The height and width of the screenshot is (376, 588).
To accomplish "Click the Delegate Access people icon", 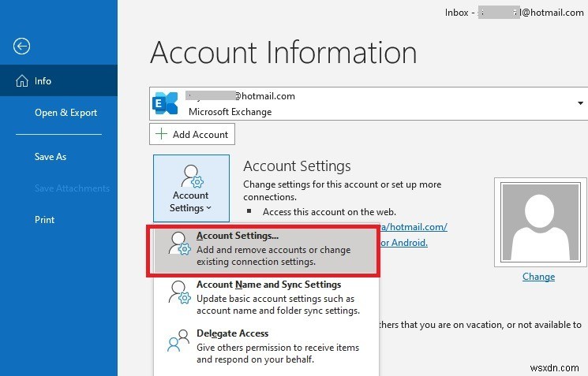I will 178,341.
